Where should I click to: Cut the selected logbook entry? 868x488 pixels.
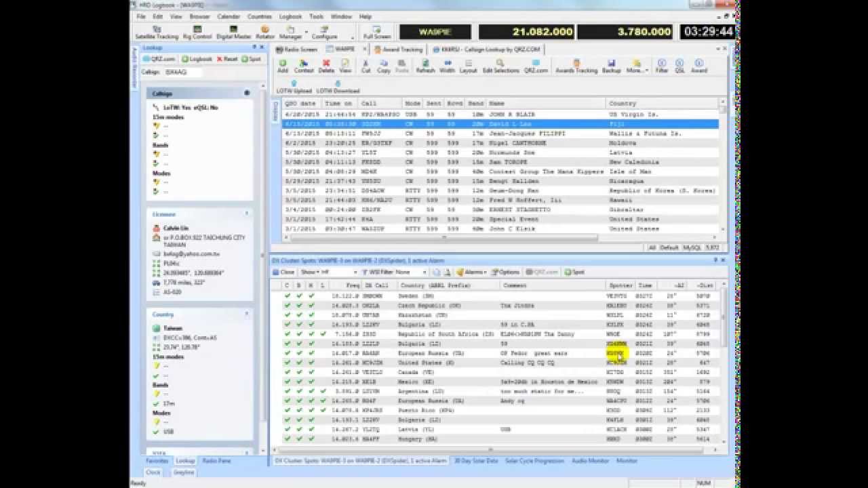coord(366,66)
